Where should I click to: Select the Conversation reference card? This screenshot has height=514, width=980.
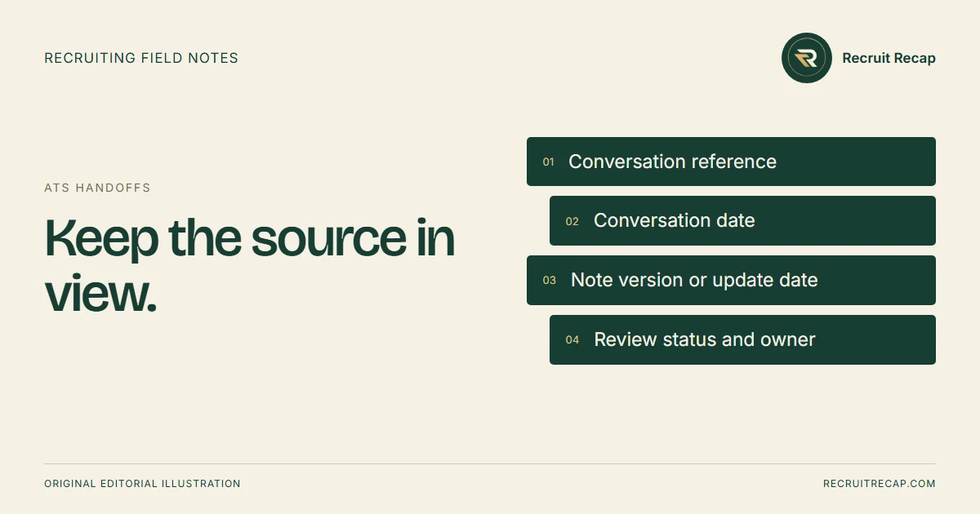731,162
